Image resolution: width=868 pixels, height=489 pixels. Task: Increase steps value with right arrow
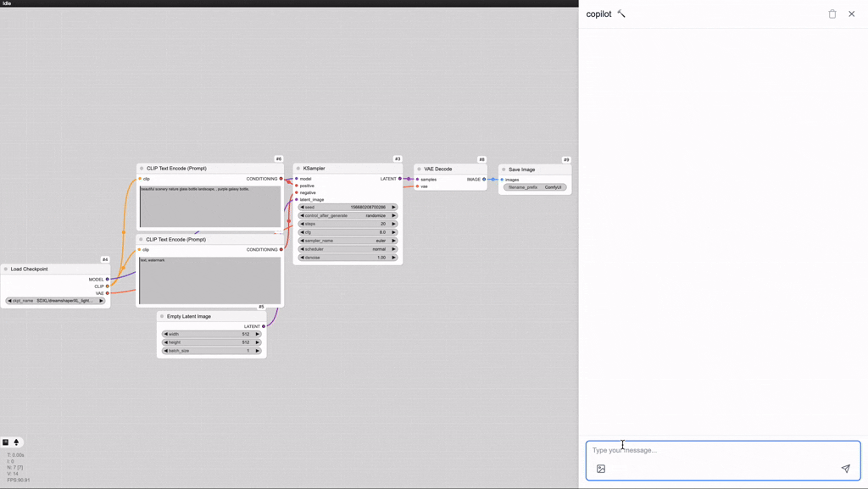[x=393, y=224]
